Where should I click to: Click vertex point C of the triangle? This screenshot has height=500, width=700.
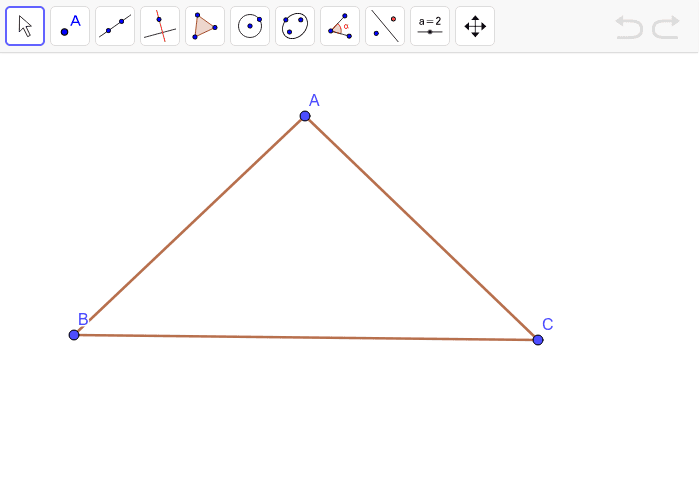tap(538, 340)
